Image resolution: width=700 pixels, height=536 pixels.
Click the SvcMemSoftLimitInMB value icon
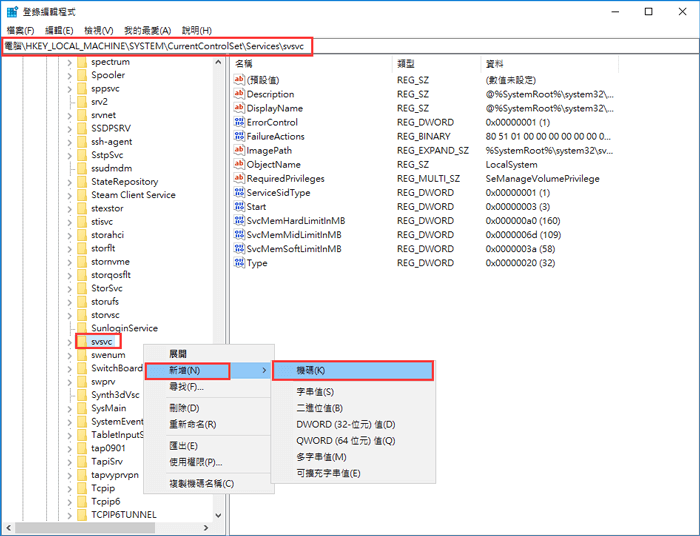[x=239, y=249]
